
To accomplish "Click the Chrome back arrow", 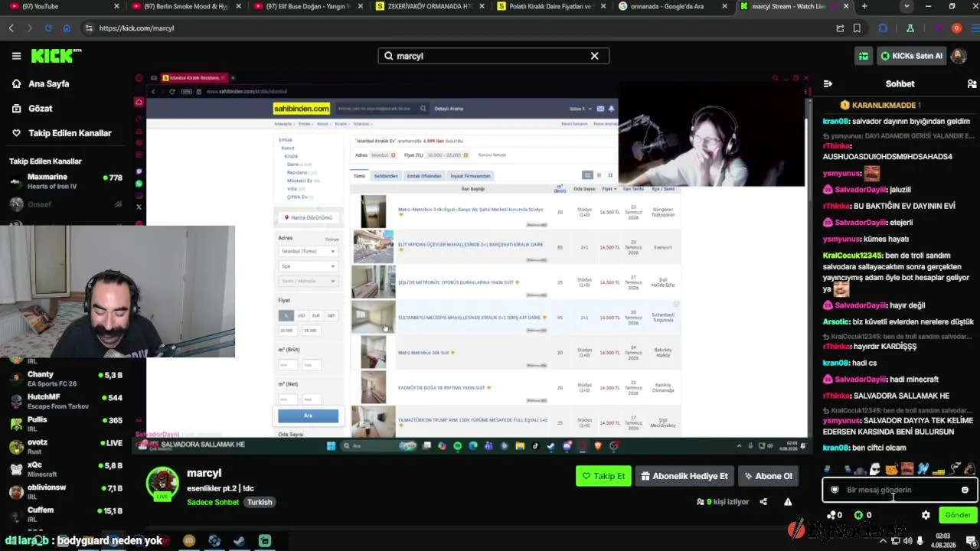I will pos(11,28).
